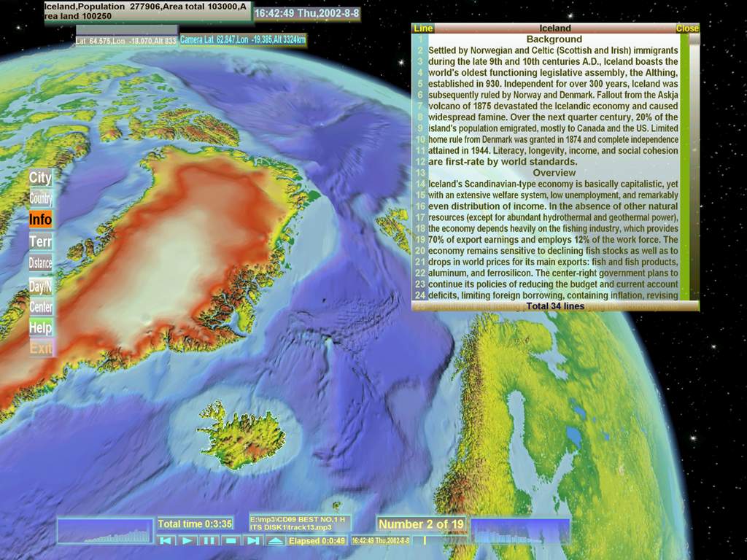Select the Terr terrain button
Viewport: 747px width, 560px height.
pyautogui.click(x=41, y=241)
